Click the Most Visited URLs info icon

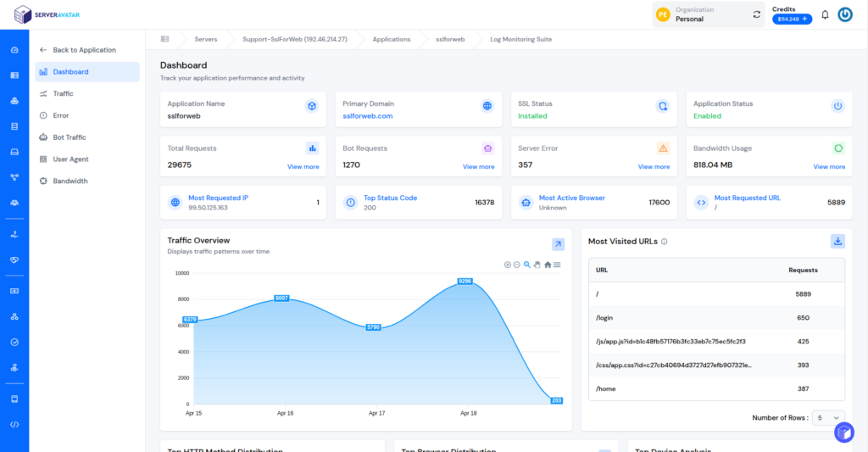click(x=665, y=242)
